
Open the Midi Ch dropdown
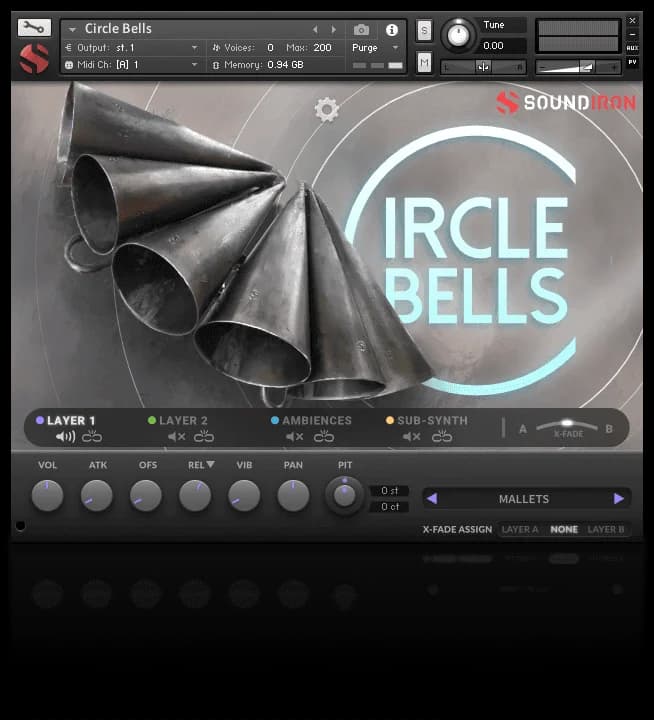click(x=194, y=65)
